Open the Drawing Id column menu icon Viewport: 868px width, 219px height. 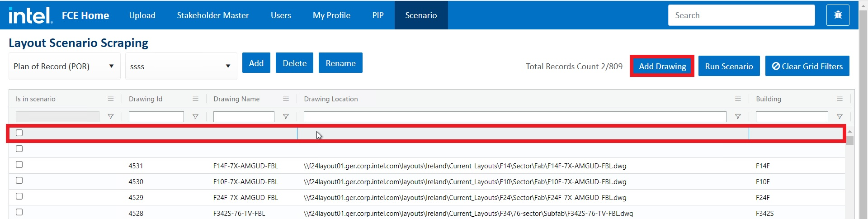click(195, 99)
